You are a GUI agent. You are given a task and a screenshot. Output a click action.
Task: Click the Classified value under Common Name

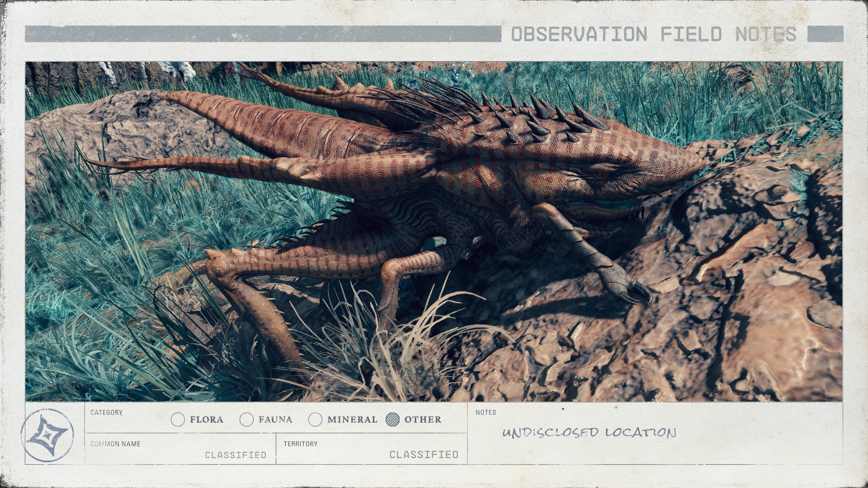(236, 455)
